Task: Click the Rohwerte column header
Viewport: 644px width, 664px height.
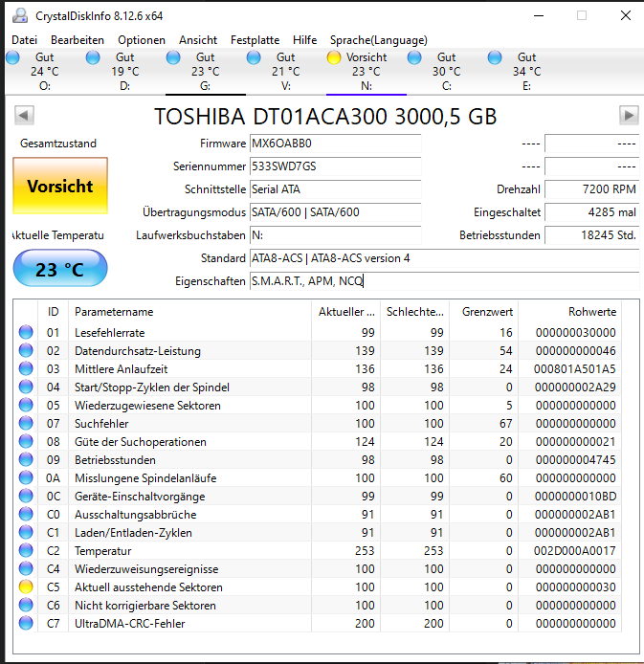Action: [x=569, y=312]
